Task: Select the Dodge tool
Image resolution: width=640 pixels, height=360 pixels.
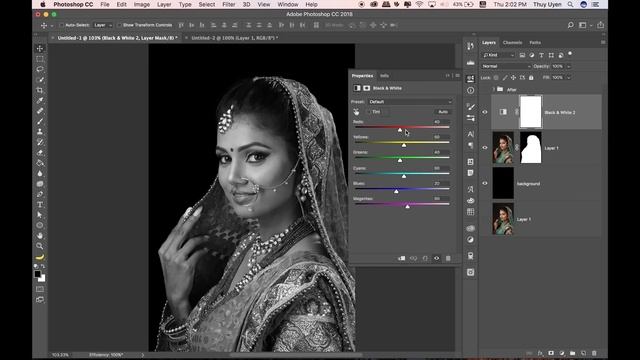Action: pos(40,184)
